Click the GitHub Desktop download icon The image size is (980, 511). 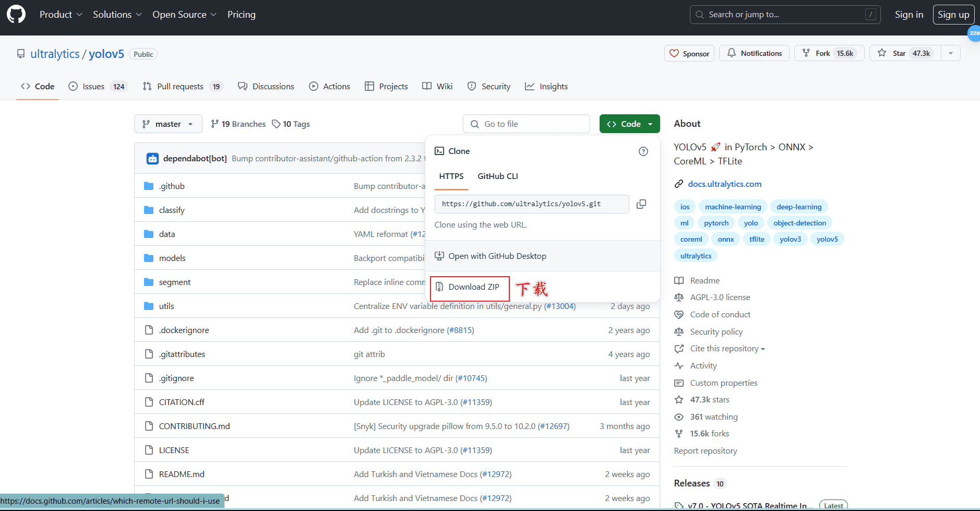click(x=439, y=256)
